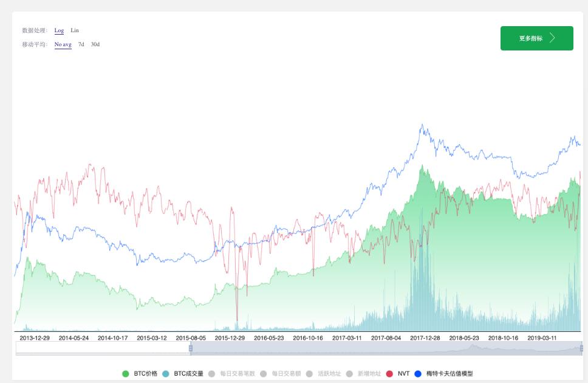This screenshot has height=383, width=588.
Task: Switch data processing to Lin
Action: (75, 30)
